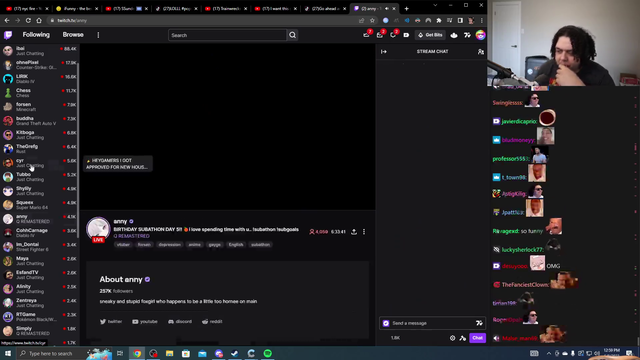
Task: Open the Squeex channel in sidebar
Action: tap(40, 205)
